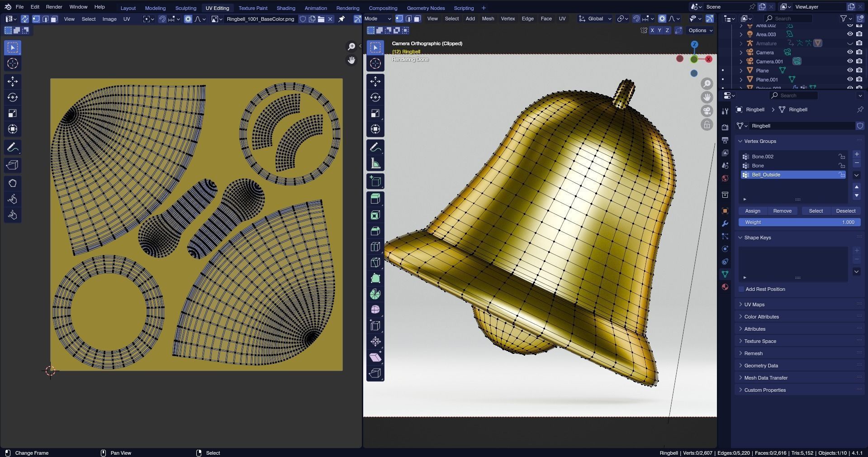This screenshot has width=868, height=457.
Task: Switch to the Texture Paint workspace tab
Action: (253, 8)
